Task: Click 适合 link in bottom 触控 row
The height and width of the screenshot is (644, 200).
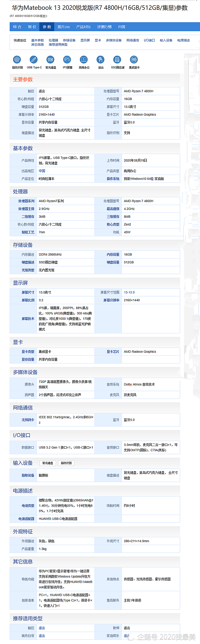Action: tap(42, 628)
